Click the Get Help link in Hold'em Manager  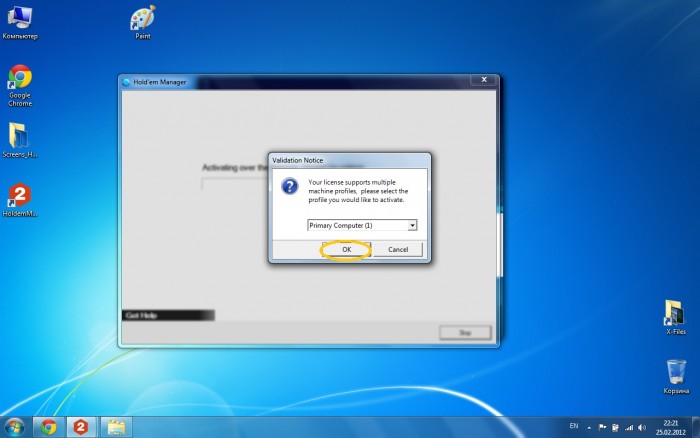coord(141,316)
